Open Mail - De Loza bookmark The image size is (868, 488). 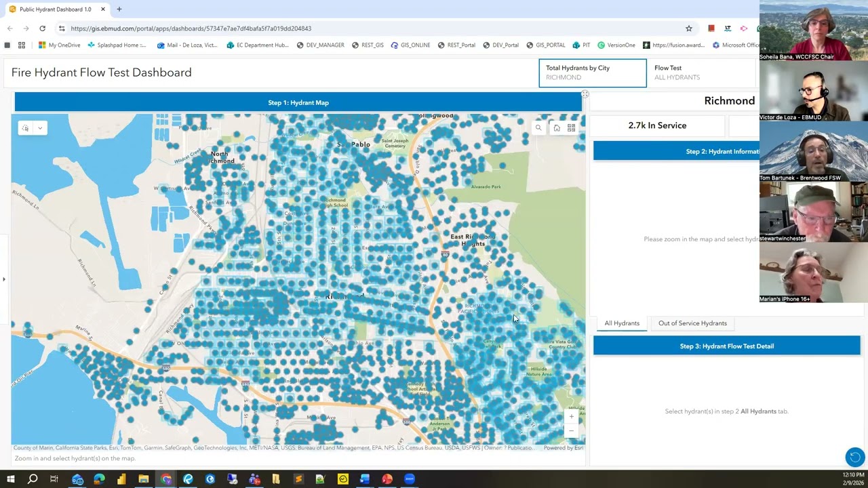186,45
